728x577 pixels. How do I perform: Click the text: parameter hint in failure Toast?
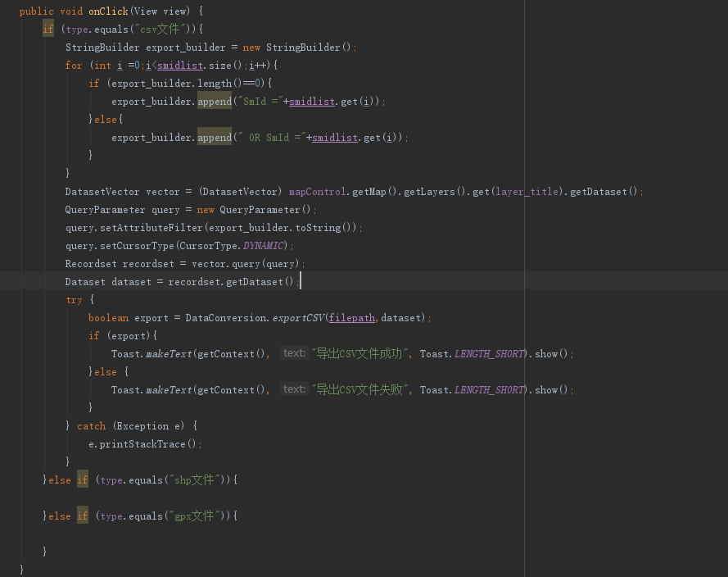coord(294,388)
